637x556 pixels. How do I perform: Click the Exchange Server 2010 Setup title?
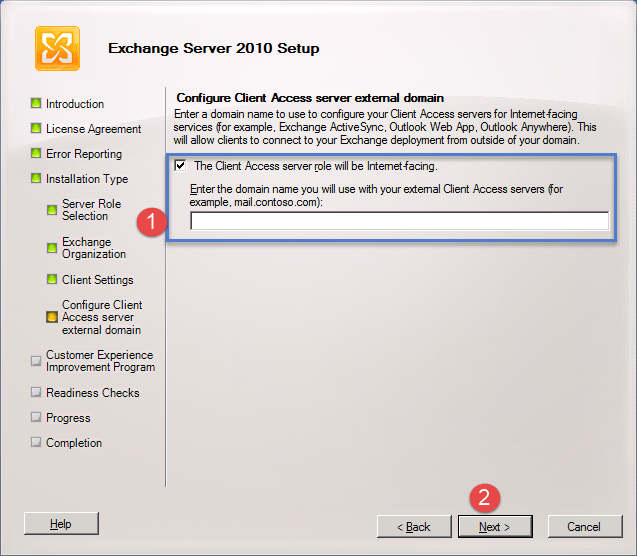214,48
